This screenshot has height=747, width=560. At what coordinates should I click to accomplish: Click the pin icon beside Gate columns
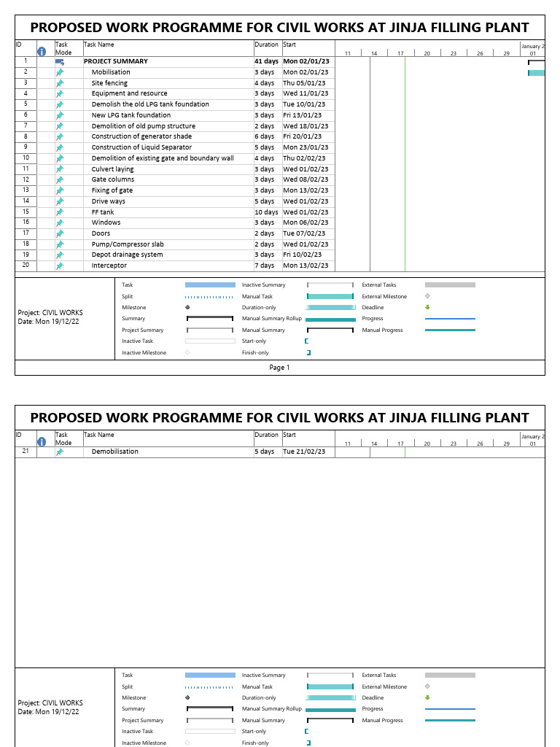point(60,180)
